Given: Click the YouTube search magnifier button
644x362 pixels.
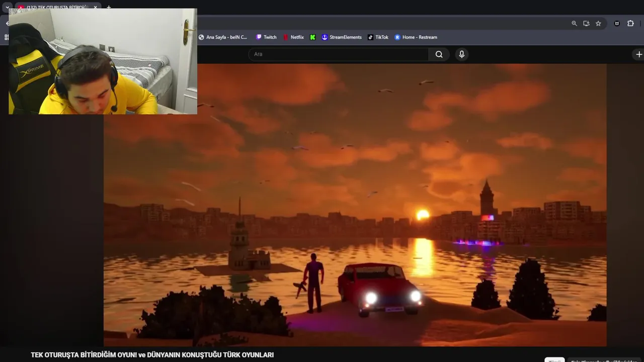Looking at the screenshot, I should coord(439,54).
